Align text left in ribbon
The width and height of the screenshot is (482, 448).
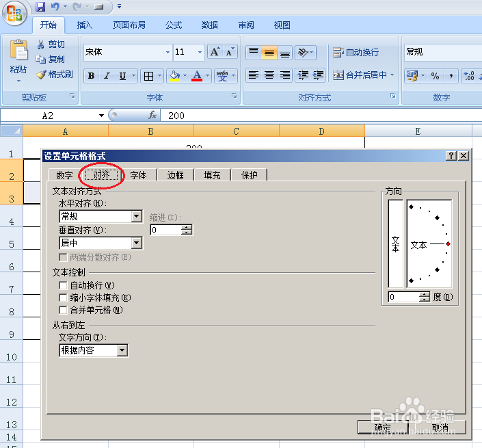pos(253,75)
